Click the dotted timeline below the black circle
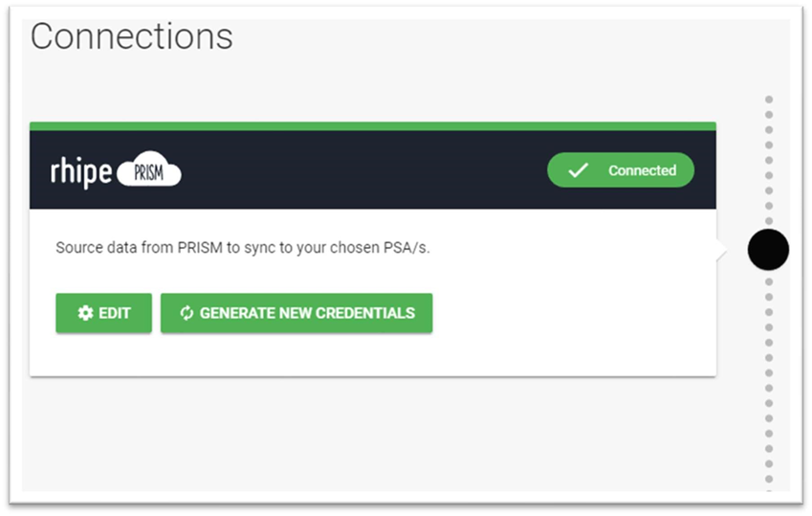The height and width of the screenshot is (516, 812). (x=769, y=380)
